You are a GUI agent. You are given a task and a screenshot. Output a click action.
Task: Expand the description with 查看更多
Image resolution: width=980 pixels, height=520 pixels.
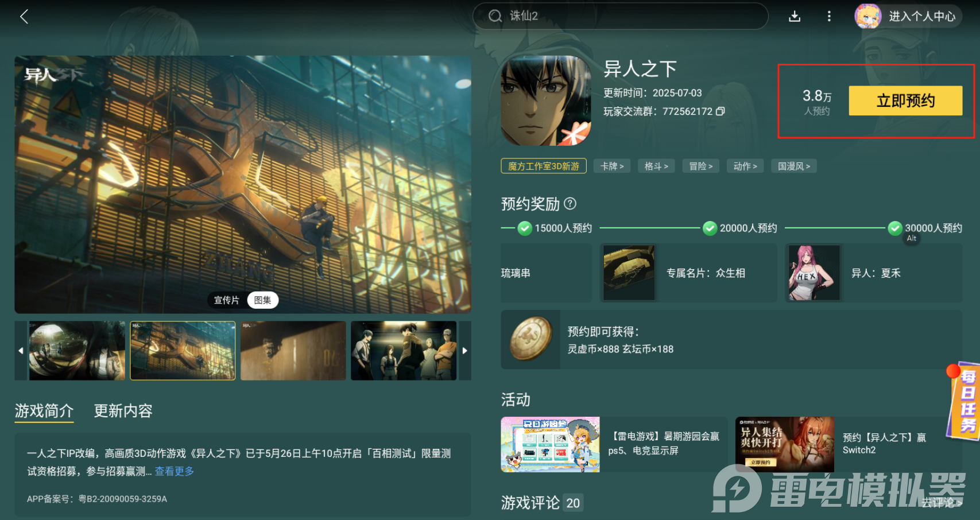[x=175, y=471]
